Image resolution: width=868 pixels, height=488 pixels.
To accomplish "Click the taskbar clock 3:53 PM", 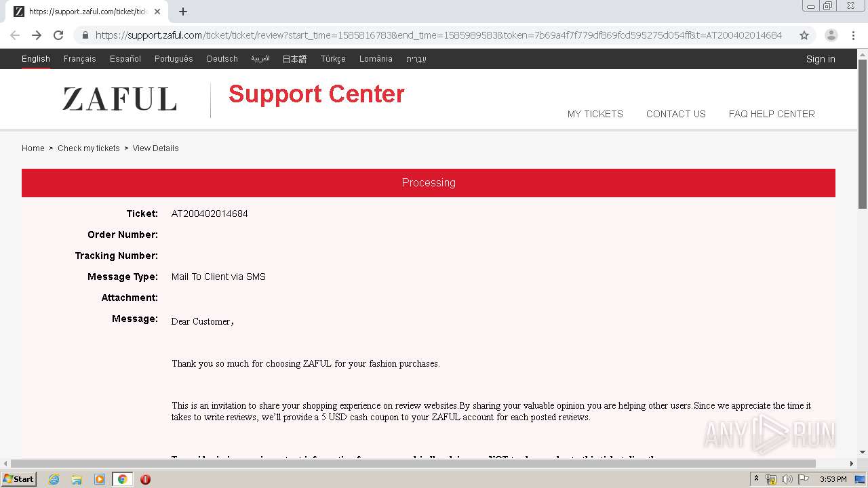I will coord(833,479).
